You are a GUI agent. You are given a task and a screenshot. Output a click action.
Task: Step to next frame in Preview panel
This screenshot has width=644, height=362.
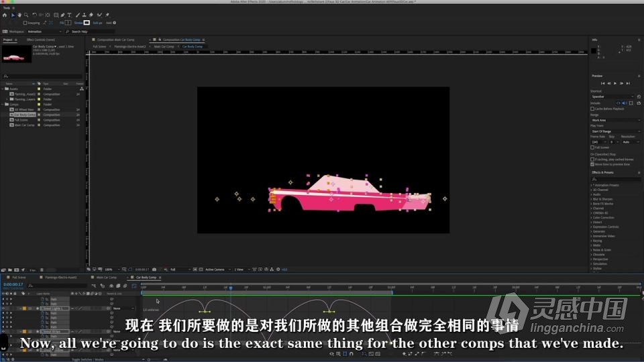pyautogui.click(x=621, y=83)
